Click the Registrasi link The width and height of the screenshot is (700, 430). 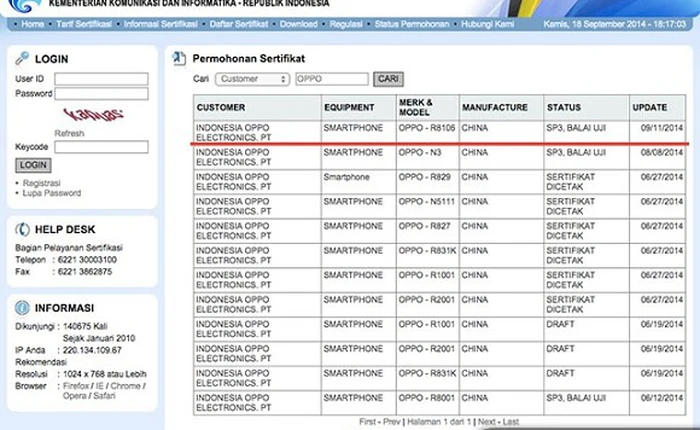tap(41, 183)
